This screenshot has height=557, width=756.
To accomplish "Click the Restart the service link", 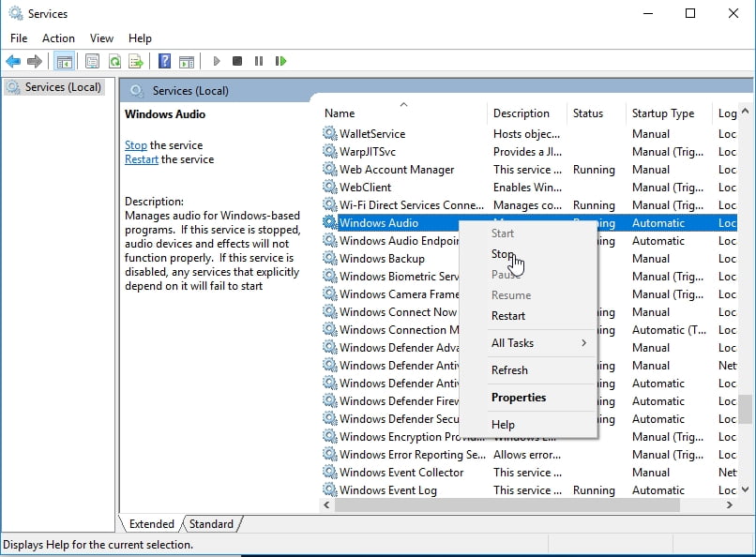I will (x=141, y=159).
